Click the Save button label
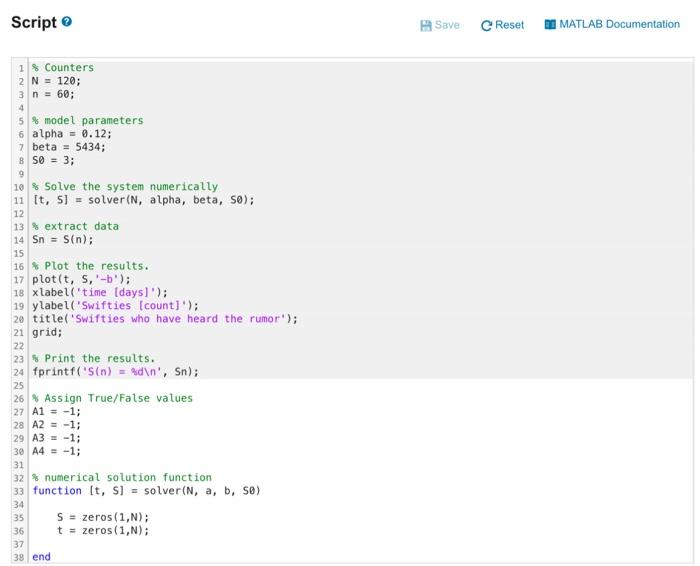700x566 pixels. [x=447, y=25]
